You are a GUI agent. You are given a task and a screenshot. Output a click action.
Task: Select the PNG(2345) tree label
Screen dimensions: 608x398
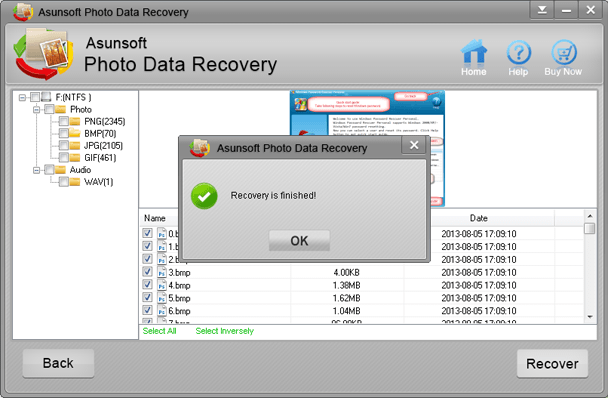click(x=105, y=122)
